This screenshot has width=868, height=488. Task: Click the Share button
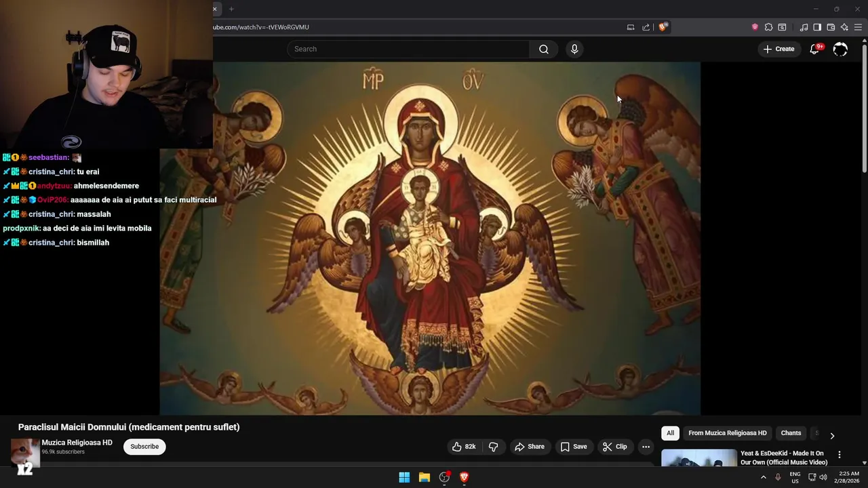(529, 447)
